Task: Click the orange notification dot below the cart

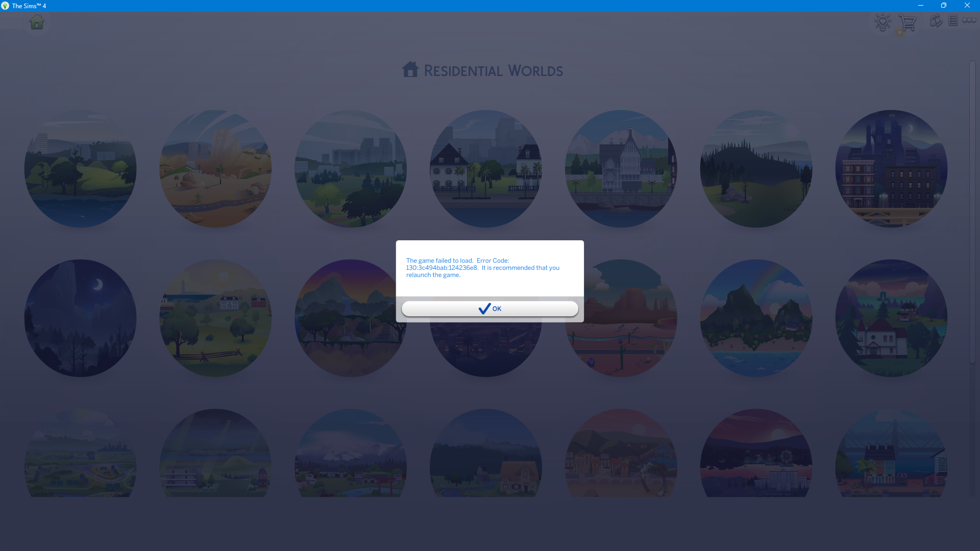Action: 900,34
